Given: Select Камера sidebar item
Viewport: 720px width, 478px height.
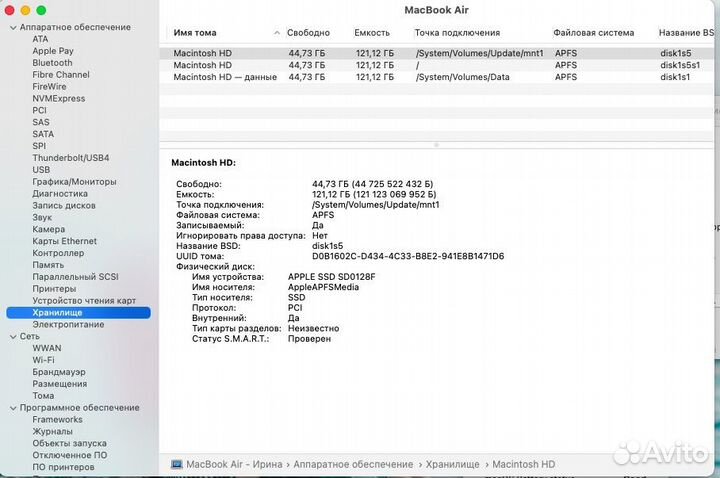Looking at the screenshot, I should tap(48, 229).
